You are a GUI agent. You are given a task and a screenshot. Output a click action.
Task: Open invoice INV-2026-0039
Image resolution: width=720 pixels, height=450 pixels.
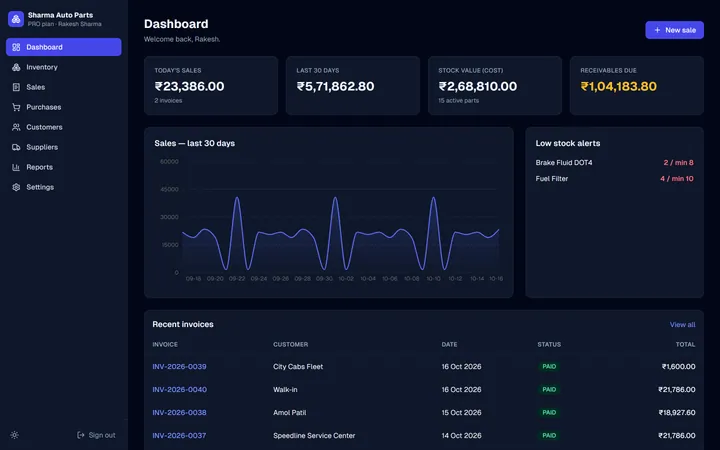pos(179,366)
